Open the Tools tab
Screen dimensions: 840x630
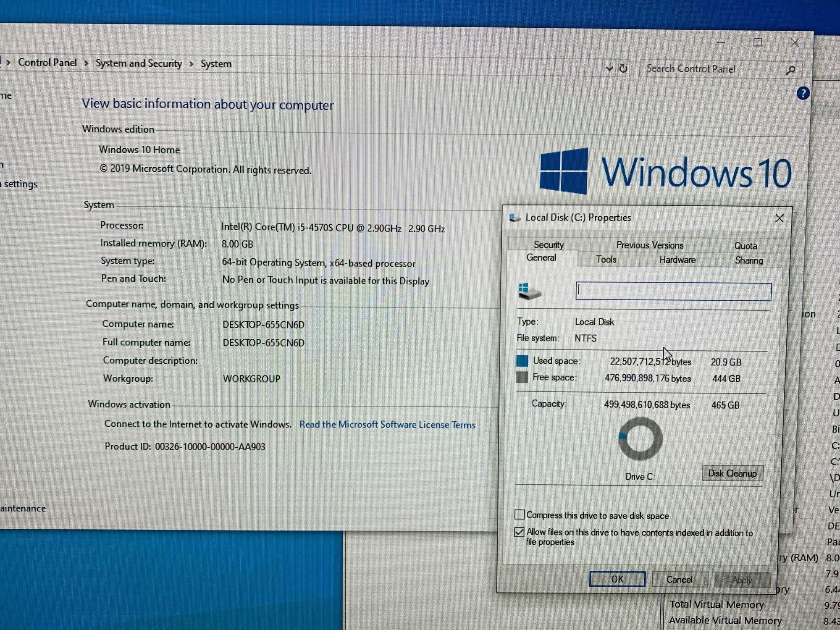[x=606, y=259]
